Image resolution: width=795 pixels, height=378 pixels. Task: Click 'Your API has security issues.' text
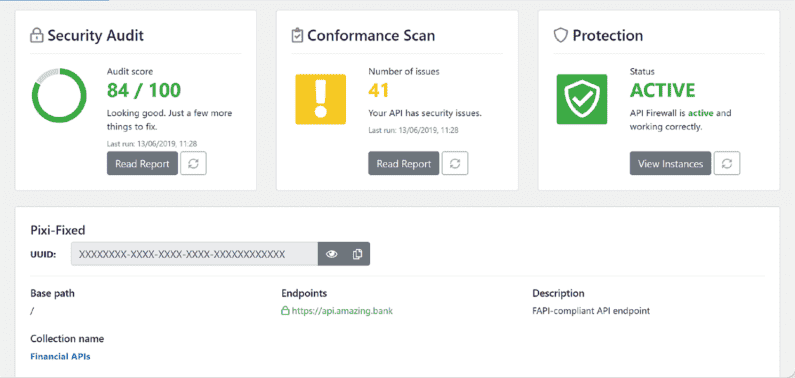click(425, 113)
